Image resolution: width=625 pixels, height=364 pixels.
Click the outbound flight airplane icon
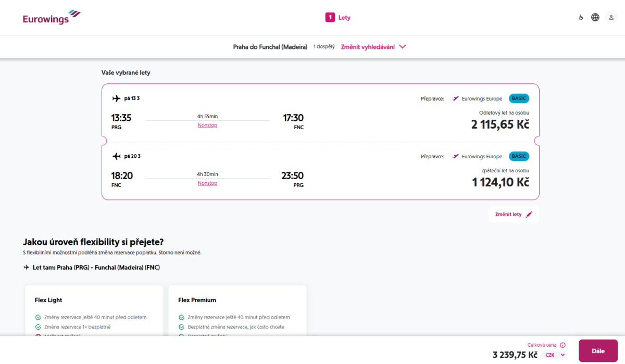[116, 98]
